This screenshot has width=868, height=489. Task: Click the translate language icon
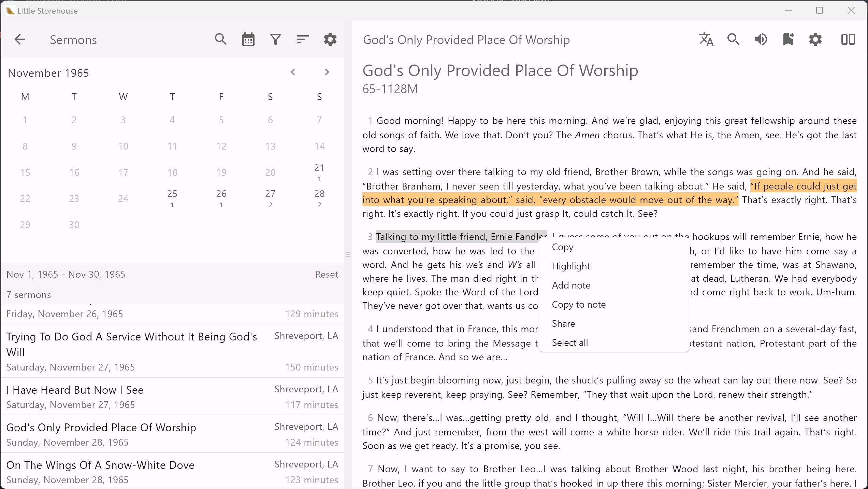706,40
